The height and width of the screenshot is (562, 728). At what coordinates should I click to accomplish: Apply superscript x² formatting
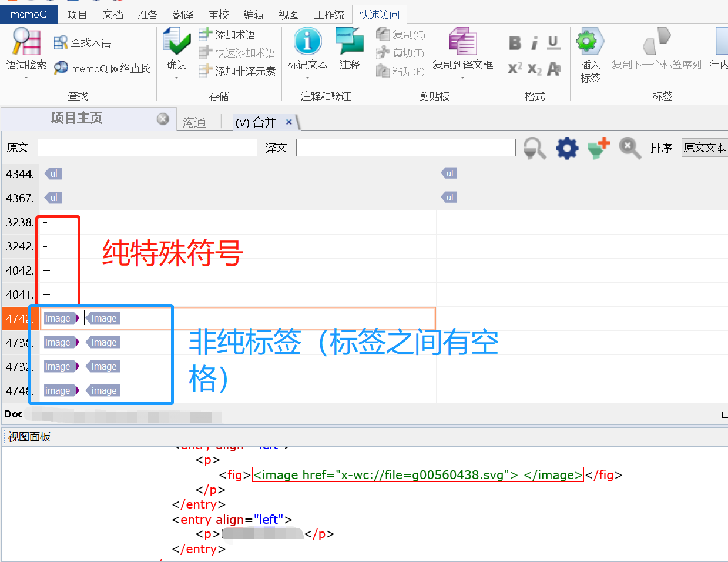pyautogui.click(x=515, y=68)
